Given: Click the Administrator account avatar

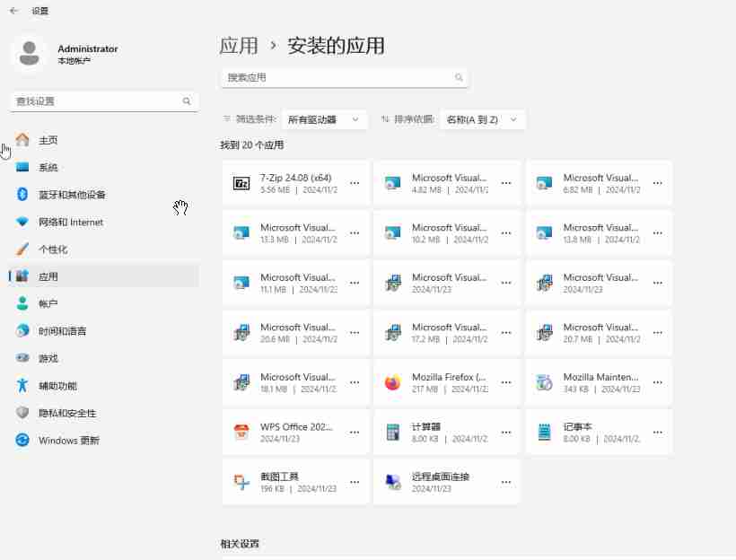Looking at the screenshot, I should tap(30, 54).
